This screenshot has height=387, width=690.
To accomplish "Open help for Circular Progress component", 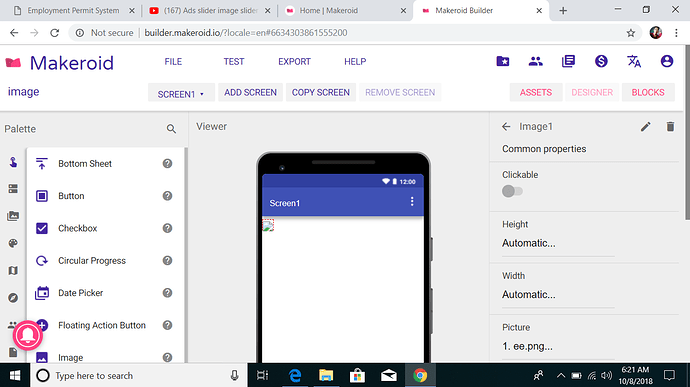I will (x=167, y=261).
